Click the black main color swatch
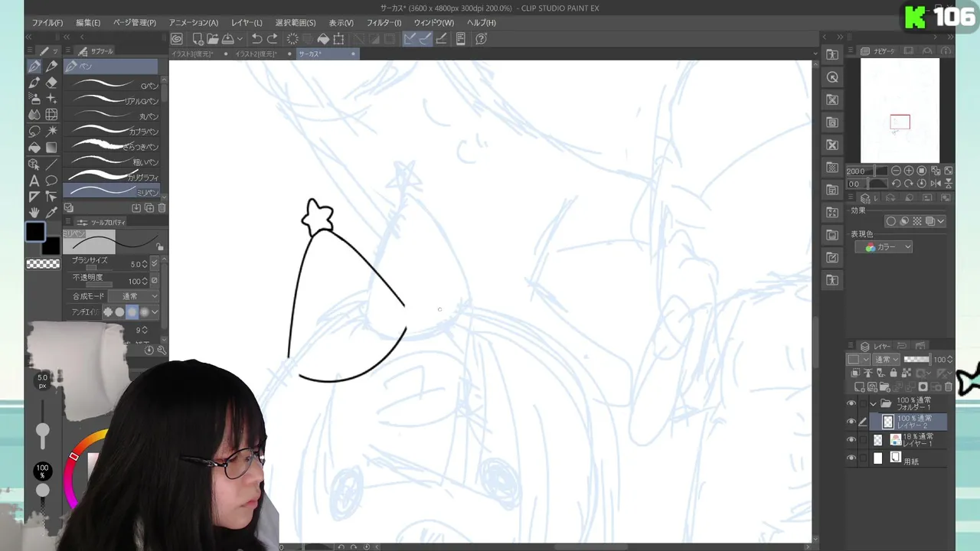 [x=35, y=232]
